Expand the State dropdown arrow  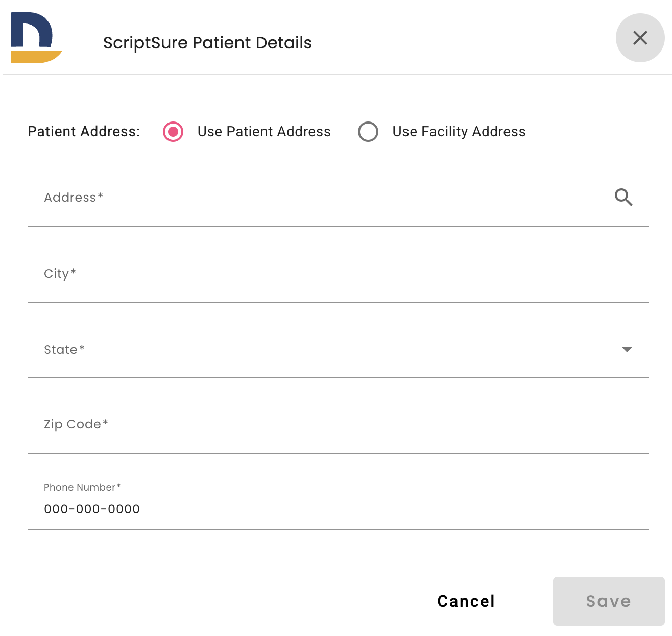(x=627, y=350)
